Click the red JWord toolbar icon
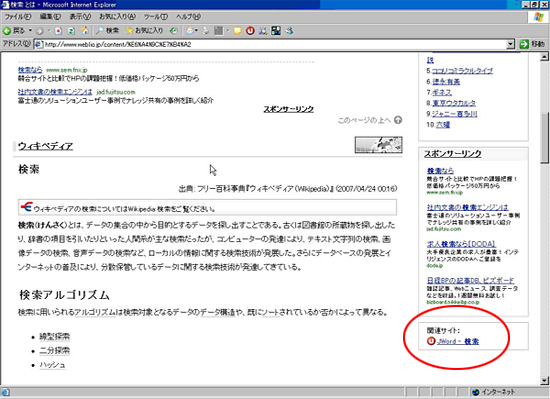Image resolution: width=550 pixels, height=399 pixels. click(250, 31)
